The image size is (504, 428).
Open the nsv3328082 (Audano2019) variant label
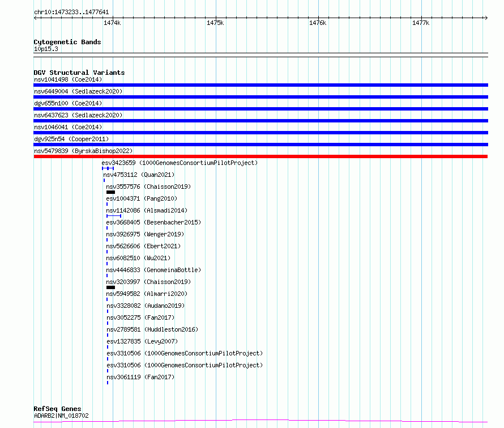pos(146,306)
